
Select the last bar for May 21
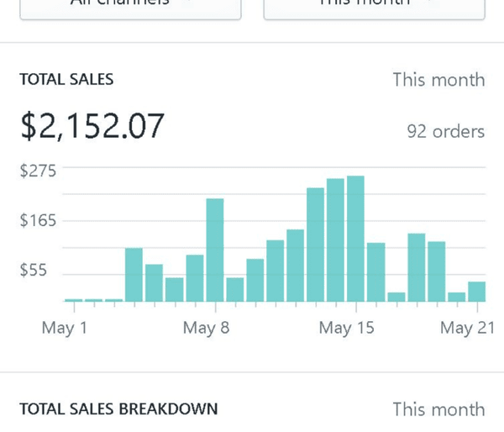476,291
